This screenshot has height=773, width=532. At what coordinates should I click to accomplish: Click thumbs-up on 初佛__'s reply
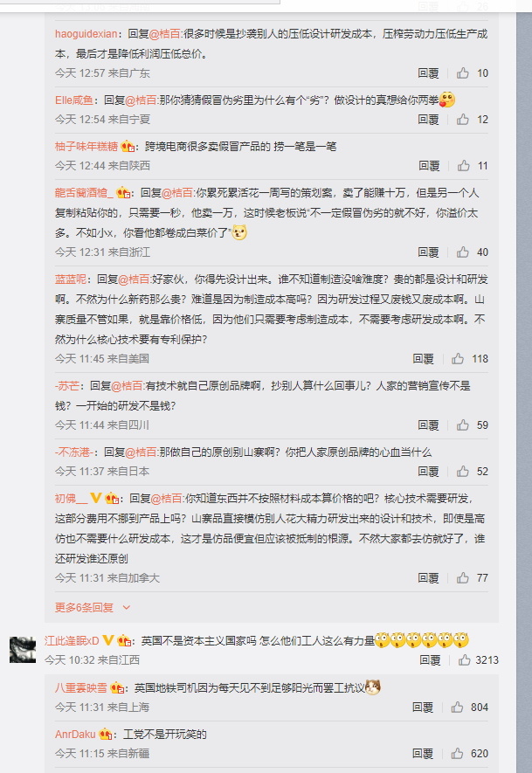tap(462, 577)
